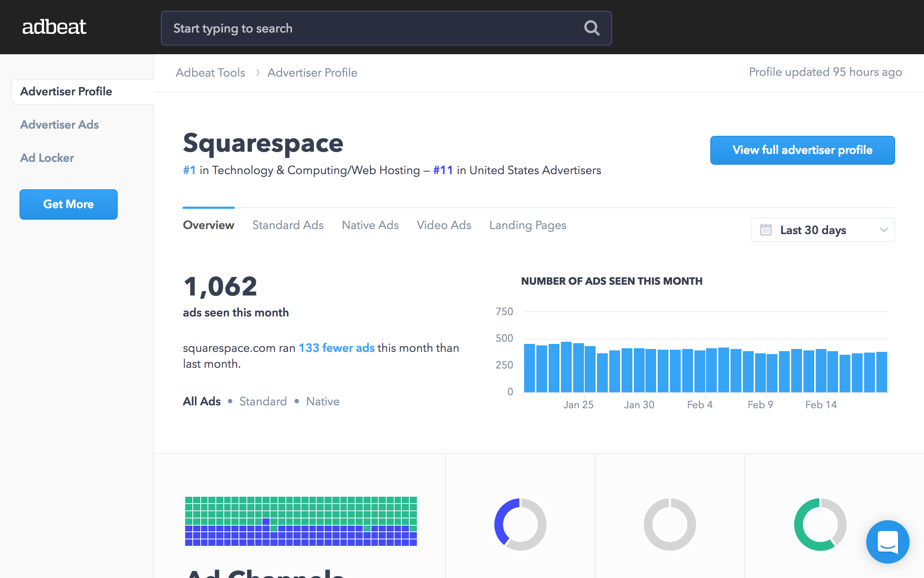
Task: Click the adbeat logo
Action: 54,27
